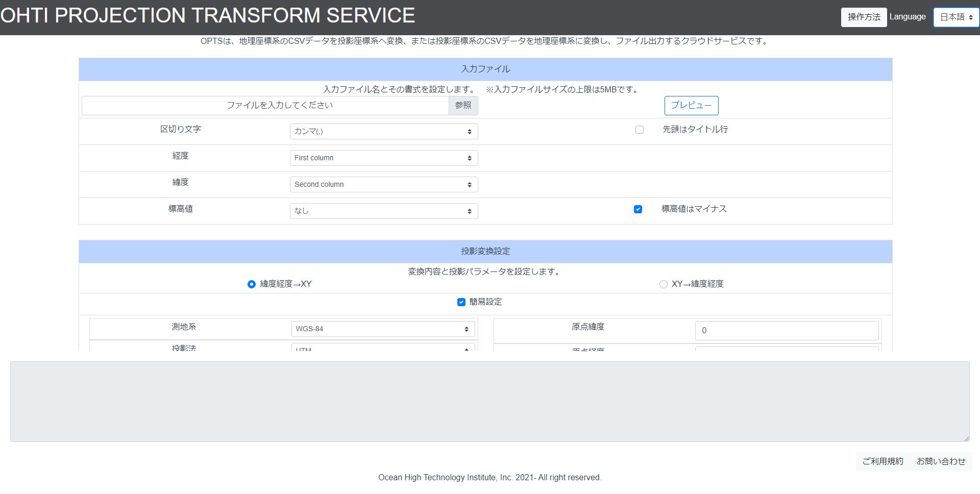980x494 pixels.
Task: Click the ファイルを入力してください file field
Action: pyautogui.click(x=265, y=105)
